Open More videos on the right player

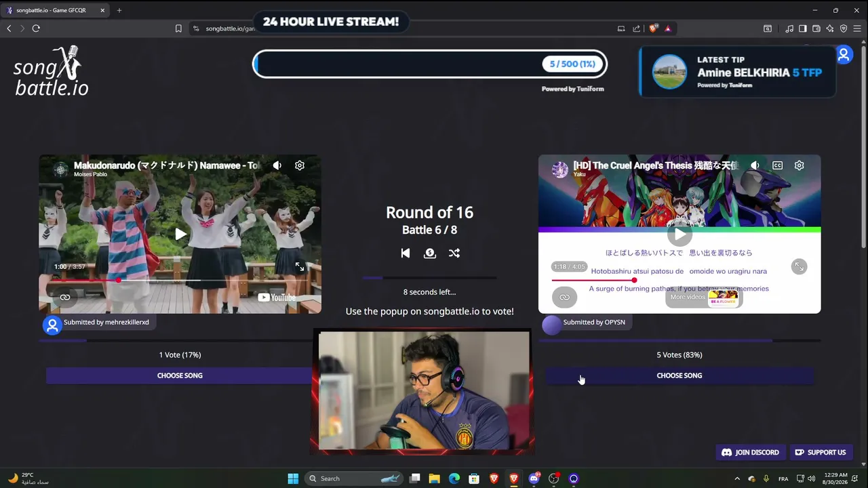click(704, 297)
